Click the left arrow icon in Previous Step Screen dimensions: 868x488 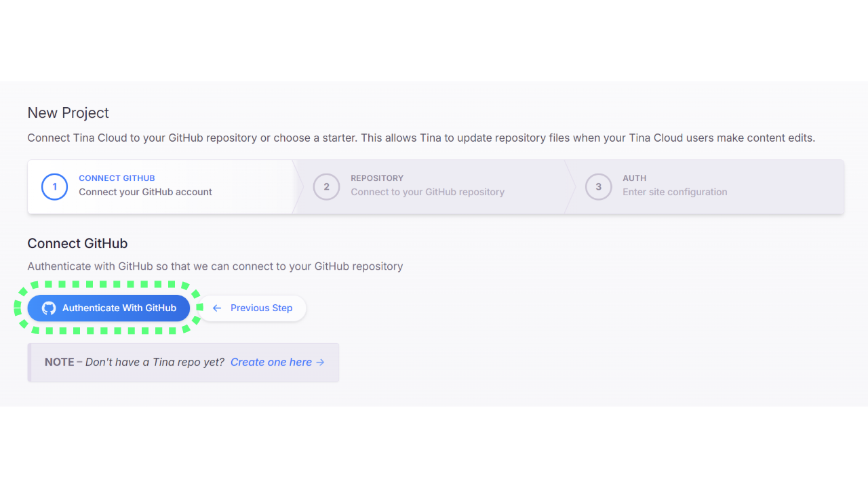(x=217, y=308)
